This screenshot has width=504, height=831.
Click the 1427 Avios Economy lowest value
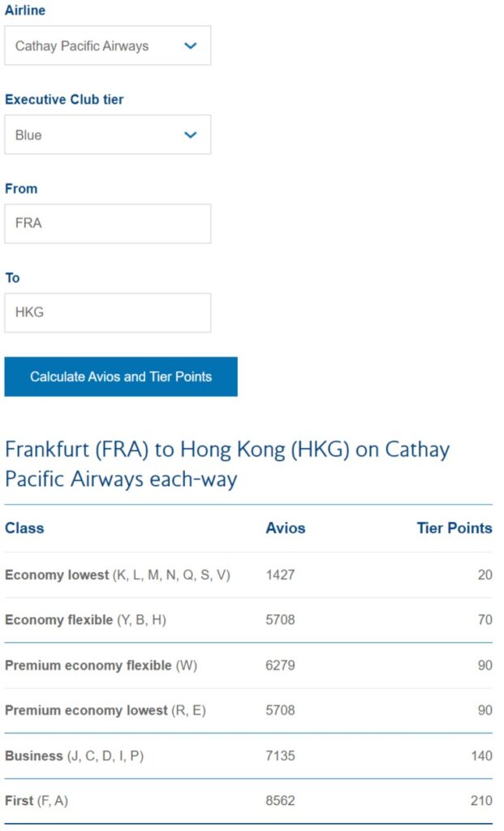click(x=281, y=575)
